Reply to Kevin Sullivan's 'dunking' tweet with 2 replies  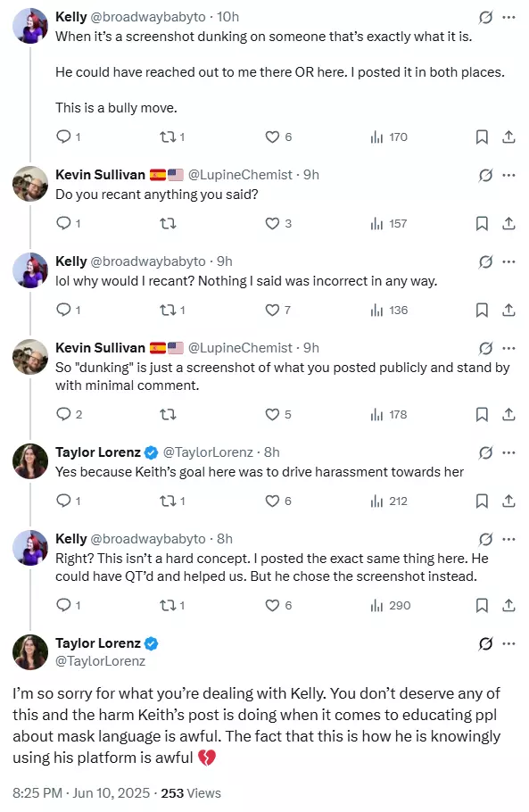(63, 414)
